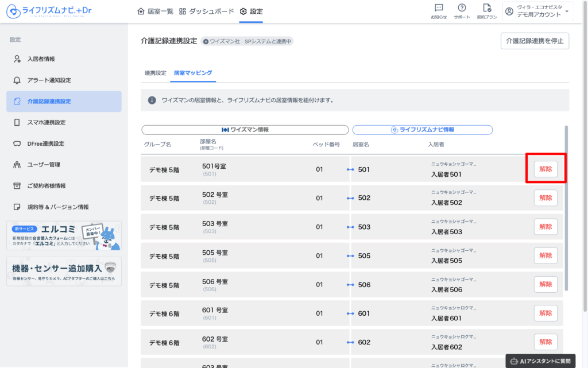Open ご契約者様情報 in sidebar

click(47, 186)
